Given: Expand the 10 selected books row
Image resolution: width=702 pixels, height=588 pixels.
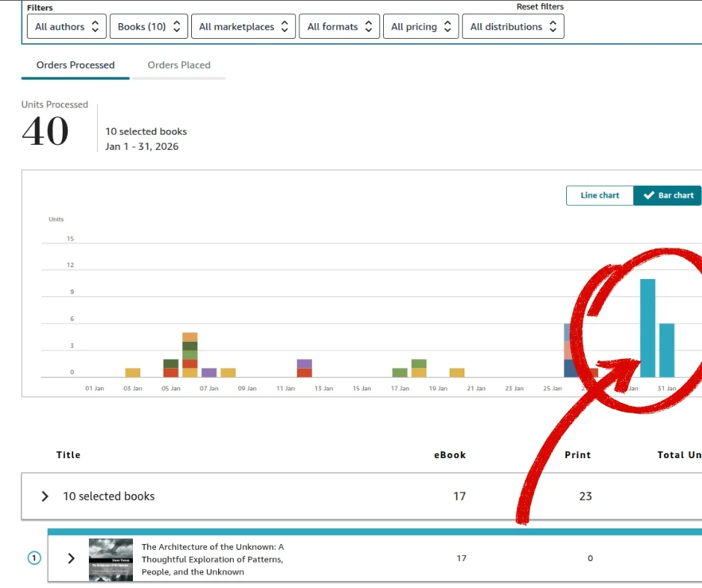Looking at the screenshot, I should (x=46, y=496).
